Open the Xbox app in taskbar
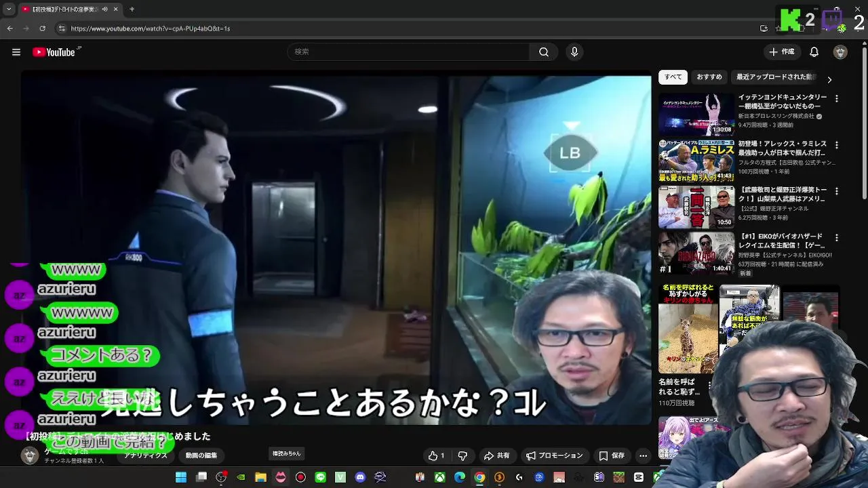The height and width of the screenshot is (488, 868). point(439,477)
